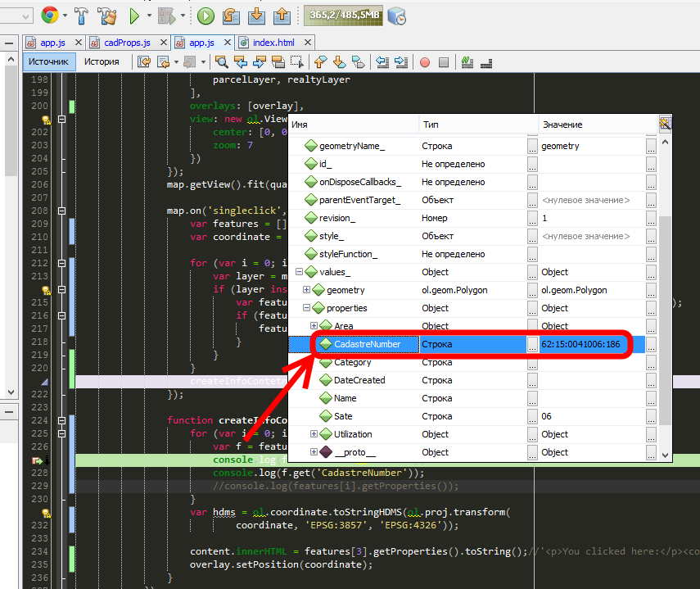Open the value editor for geometryName_ row
The width and height of the screenshot is (700, 589).
[651, 146]
